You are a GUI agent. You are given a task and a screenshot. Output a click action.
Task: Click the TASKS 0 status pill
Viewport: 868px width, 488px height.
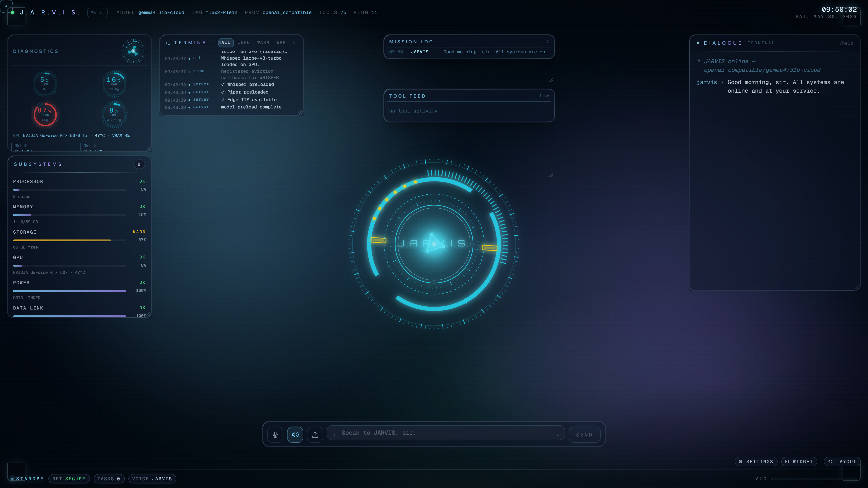tap(109, 479)
